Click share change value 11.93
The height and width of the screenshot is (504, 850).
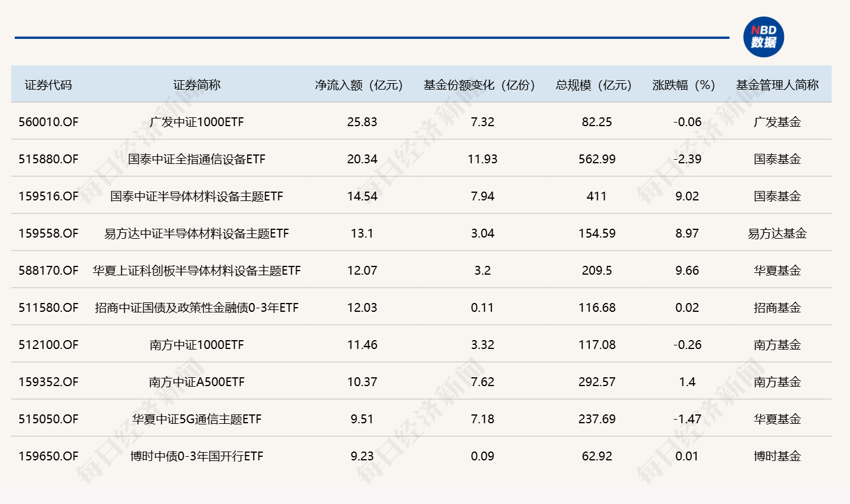click(x=483, y=159)
